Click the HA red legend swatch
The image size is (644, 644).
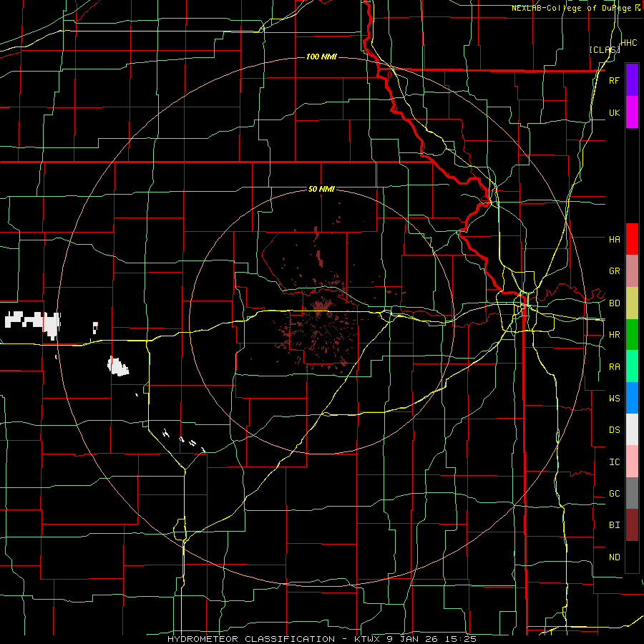[632, 239]
